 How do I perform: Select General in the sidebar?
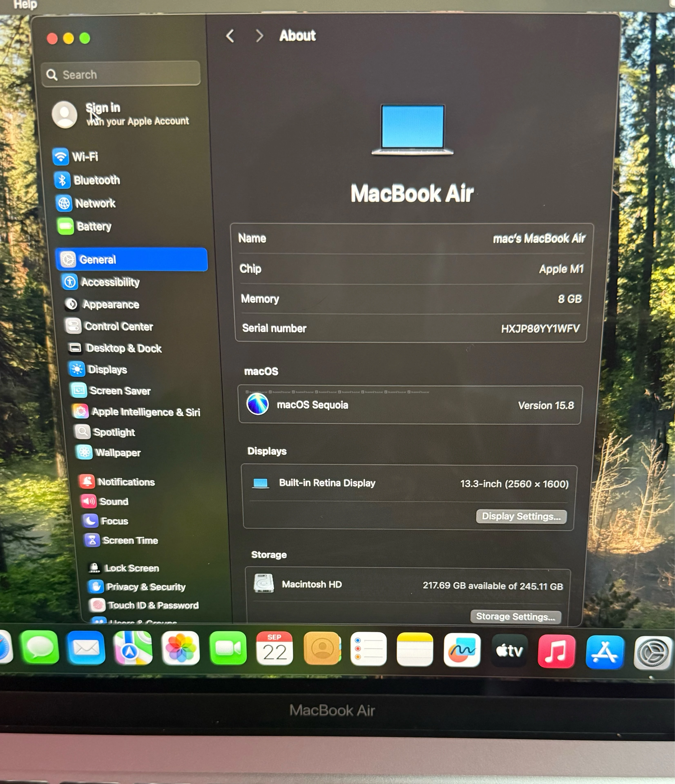[x=131, y=259]
